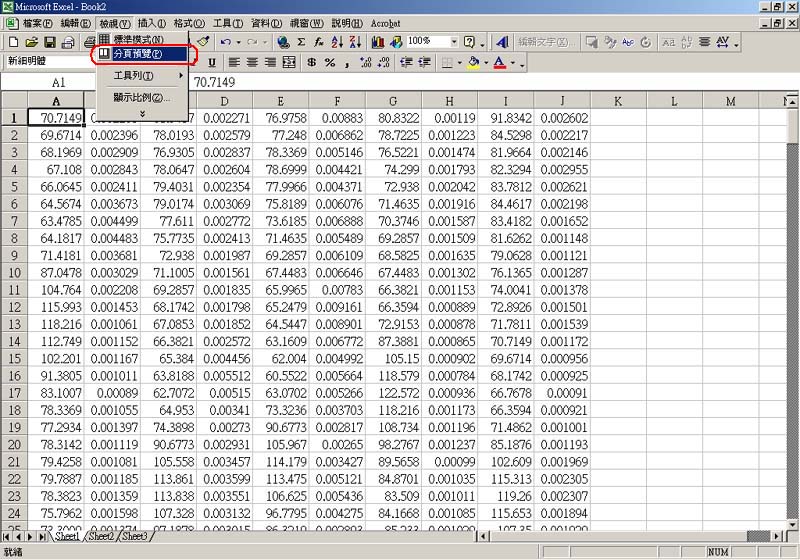Click cell A1 name box
The height and width of the screenshot is (560, 800).
(x=58, y=83)
